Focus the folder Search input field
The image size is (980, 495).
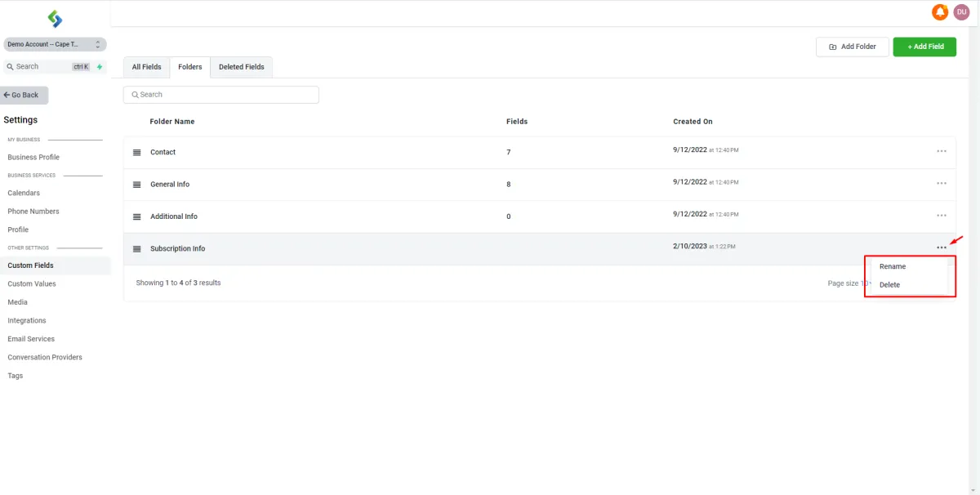pos(221,95)
